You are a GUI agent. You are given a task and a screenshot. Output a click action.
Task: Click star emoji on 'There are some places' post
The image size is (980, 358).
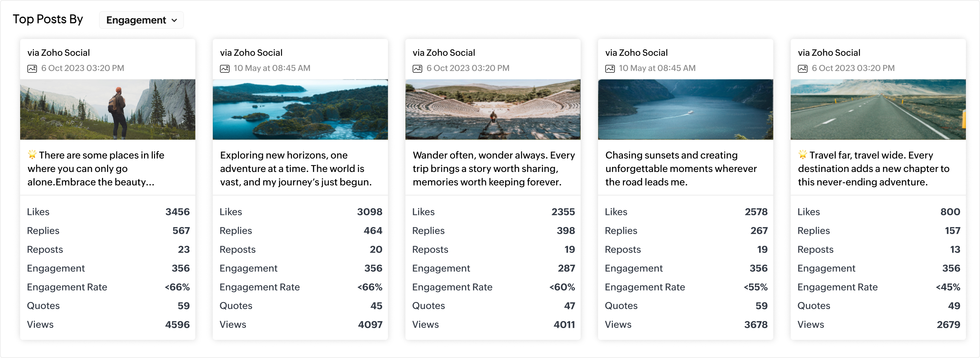click(x=32, y=154)
